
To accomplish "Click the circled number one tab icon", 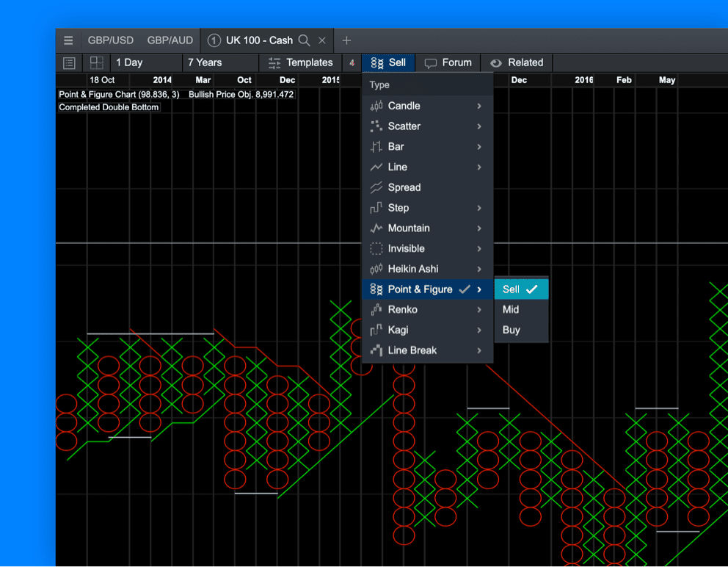I will (214, 40).
